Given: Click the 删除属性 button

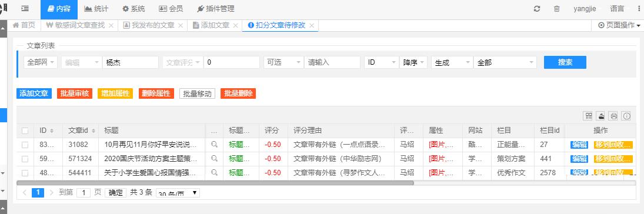Looking at the screenshot, I should (x=156, y=93).
